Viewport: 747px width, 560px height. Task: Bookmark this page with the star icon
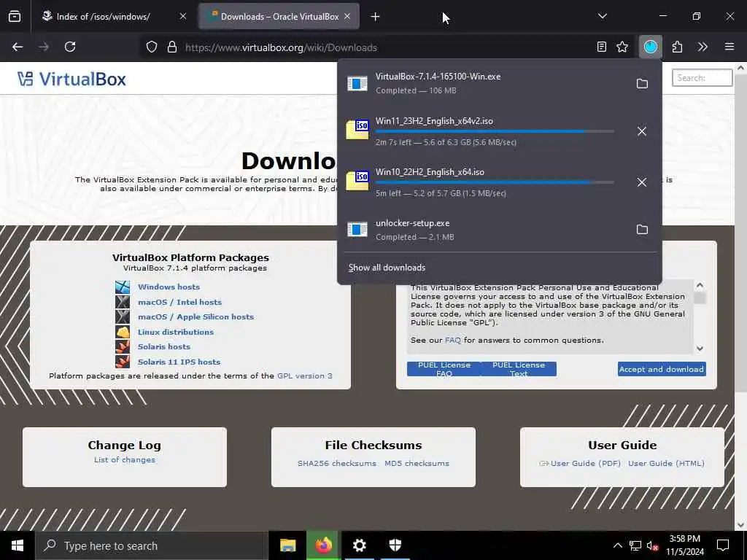(622, 47)
